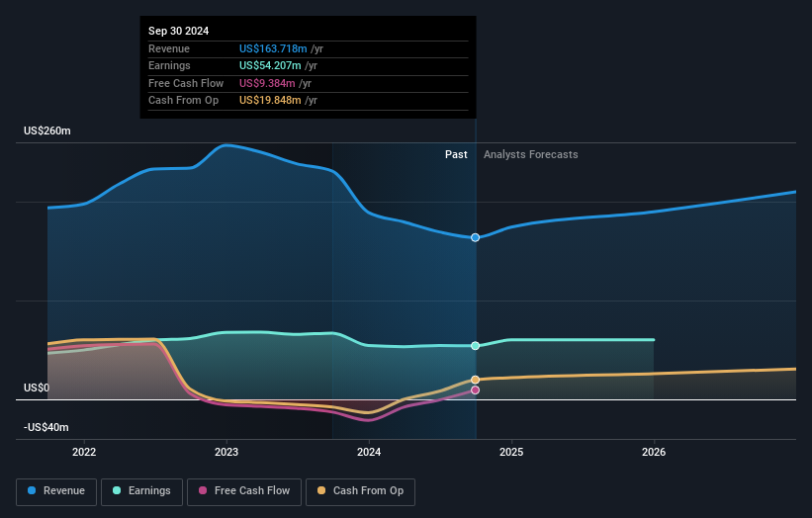Click the -US$40m y-axis label
Screen dimensions: 812x518
tap(46, 427)
